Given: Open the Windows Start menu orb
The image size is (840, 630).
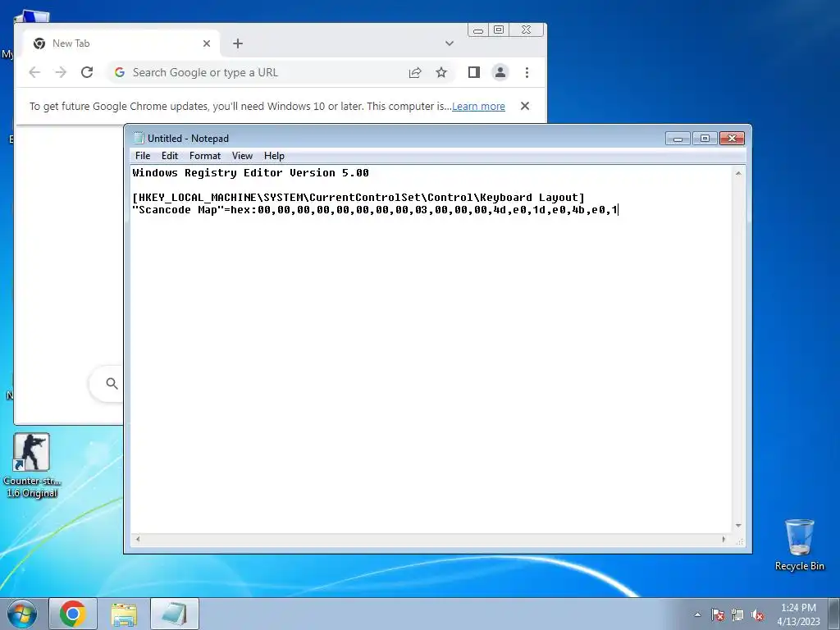Looking at the screenshot, I should coord(22,614).
